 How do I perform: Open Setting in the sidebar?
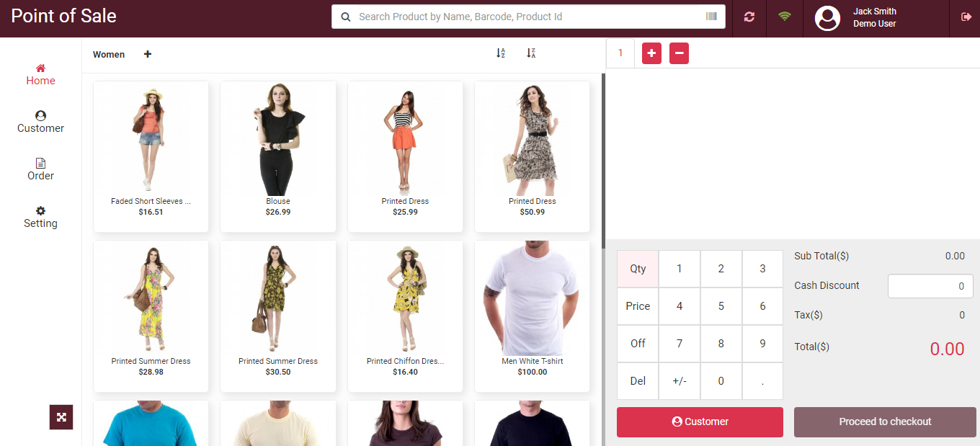coord(40,218)
